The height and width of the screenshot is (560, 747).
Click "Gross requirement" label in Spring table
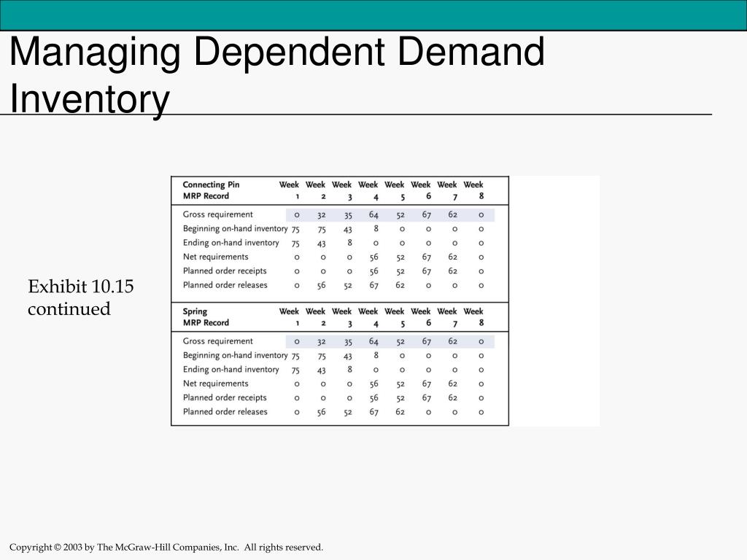coord(217,341)
